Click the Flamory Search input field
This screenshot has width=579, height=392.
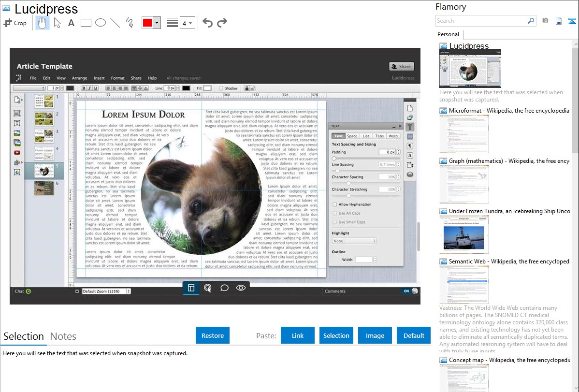coord(481,21)
